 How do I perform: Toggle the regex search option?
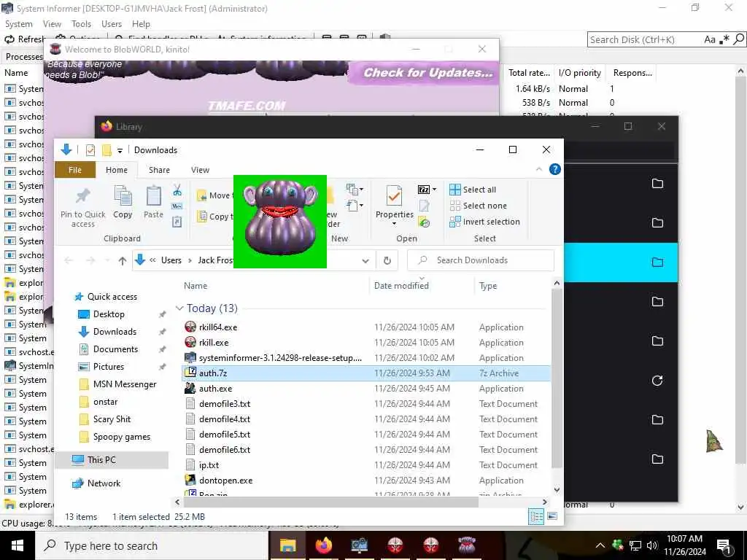724,39
